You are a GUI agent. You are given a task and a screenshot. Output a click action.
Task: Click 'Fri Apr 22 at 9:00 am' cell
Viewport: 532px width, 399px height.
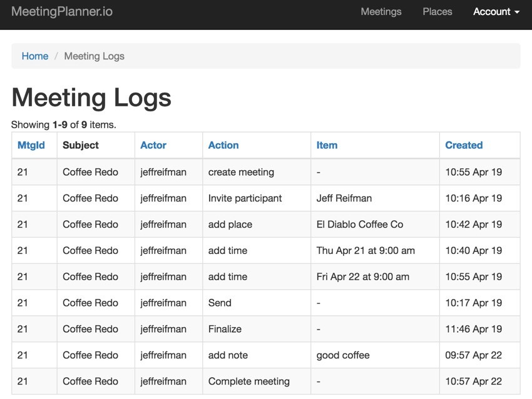pyautogui.click(x=375, y=276)
